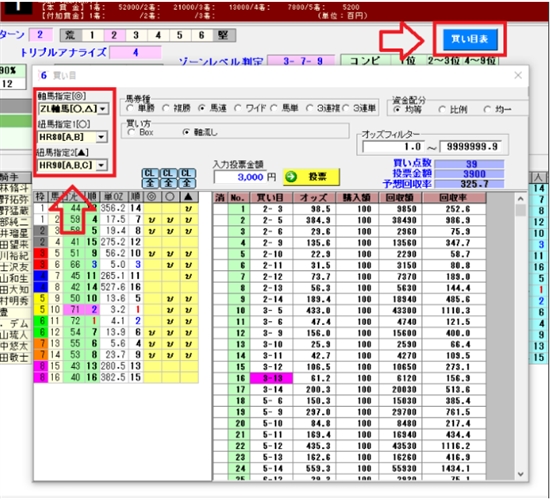Toggle ▲ check for horse number 7
The width and height of the screenshot is (550, 500).
pyautogui.click(x=189, y=276)
